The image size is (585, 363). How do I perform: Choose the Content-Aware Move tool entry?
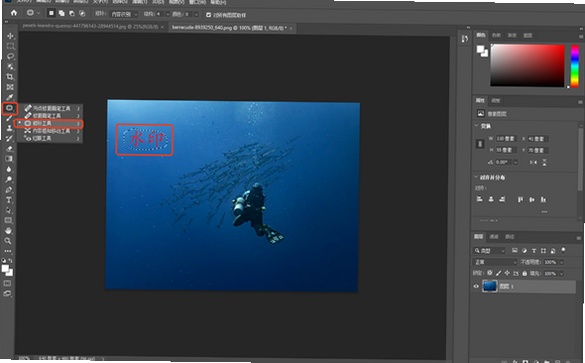51,131
